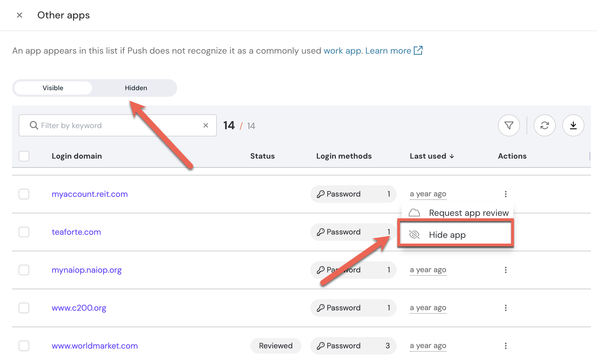Open actions menu for myaccount.reit.com
This screenshot has width=597, height=364.
point(506,194)
